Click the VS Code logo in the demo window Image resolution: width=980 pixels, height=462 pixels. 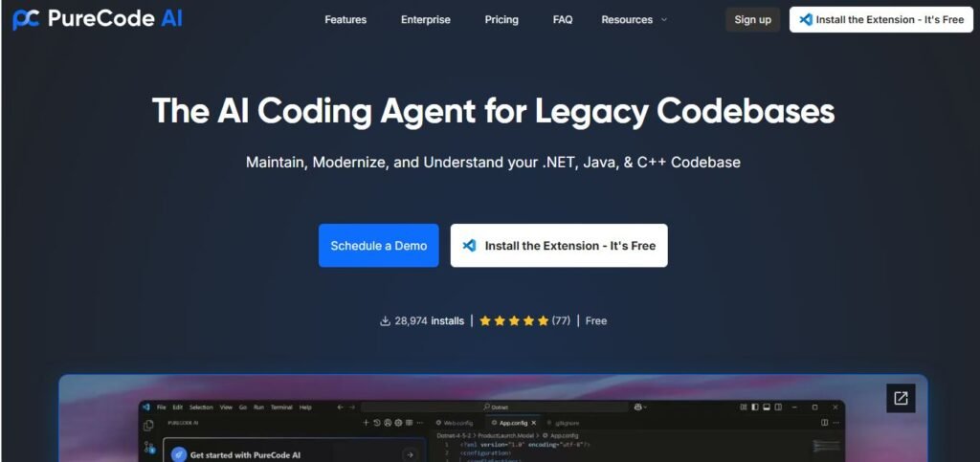[x=146, y=407]
